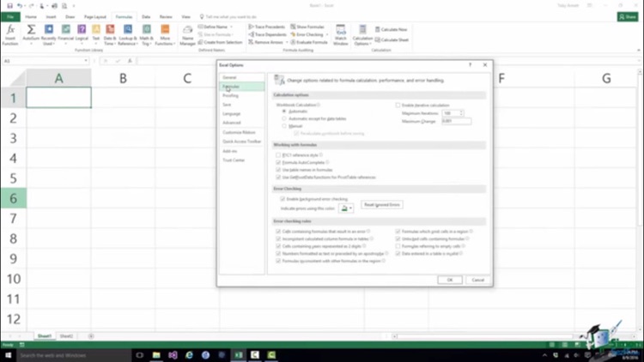The image size is (644, 362).
Task: Click Show Formulas in the ribbon
Action: tap(307, 27)
